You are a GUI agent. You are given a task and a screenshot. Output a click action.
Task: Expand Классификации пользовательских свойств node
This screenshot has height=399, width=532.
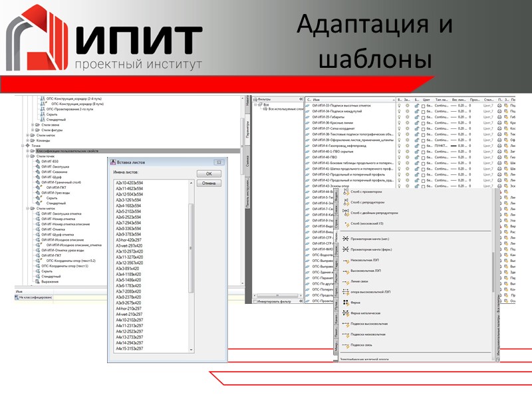click(x=28, y=151)
